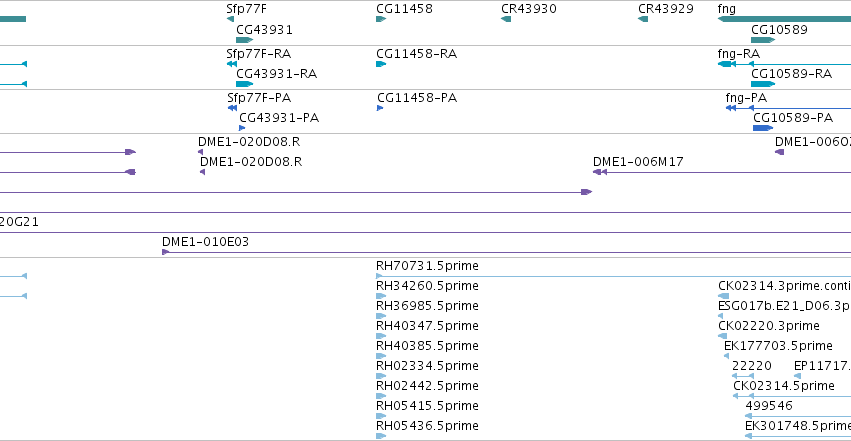The width and height of the screenshot is (851, 441).
Task: Click the CK02314.5prime EST label
Action: pos(784,386)
